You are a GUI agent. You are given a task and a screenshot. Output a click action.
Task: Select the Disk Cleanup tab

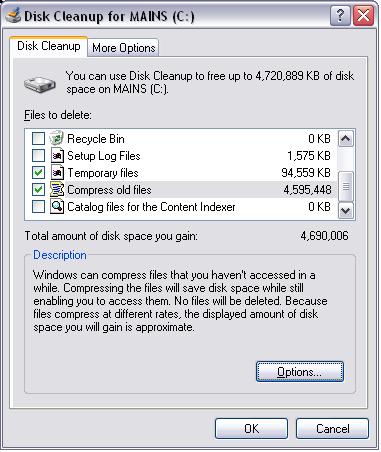tap(49, 46)
